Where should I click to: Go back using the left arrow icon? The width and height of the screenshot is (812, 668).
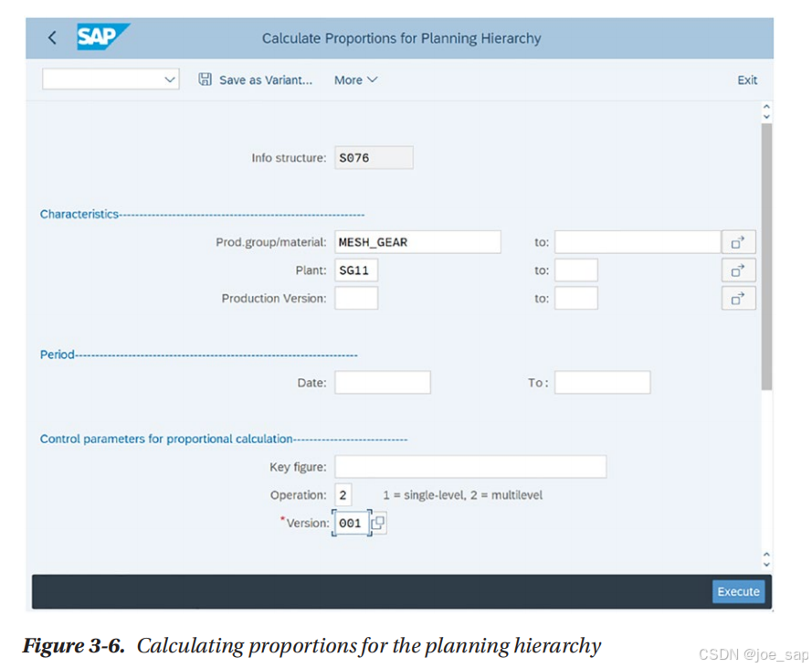pos(52,37)
